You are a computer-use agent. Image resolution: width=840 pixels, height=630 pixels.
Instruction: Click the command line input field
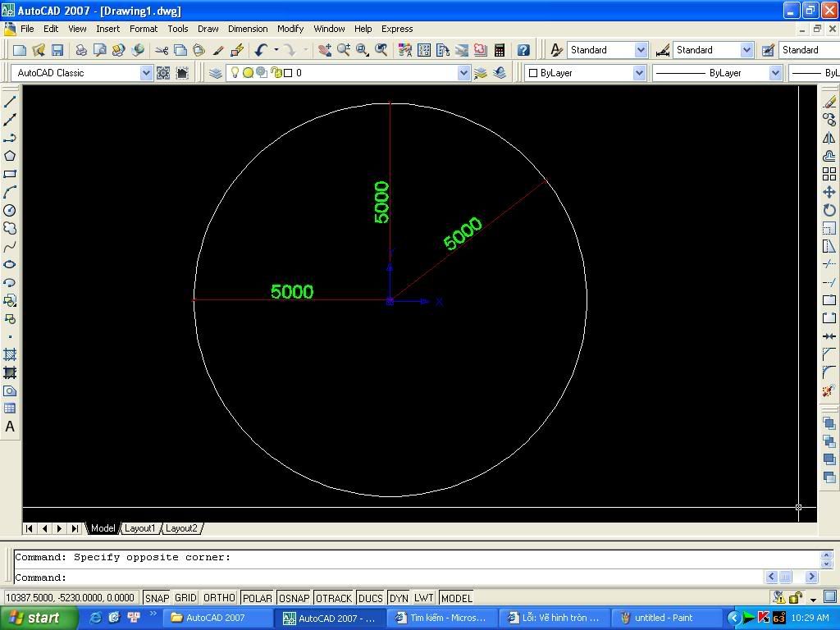point(388,577)
